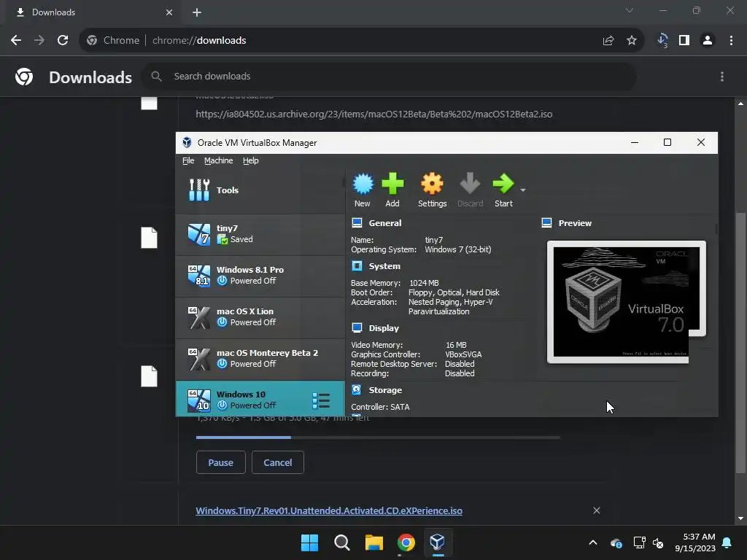Open File Explorer from the taskbar
This screenshot has width=747, height=560.
(374, 542)
